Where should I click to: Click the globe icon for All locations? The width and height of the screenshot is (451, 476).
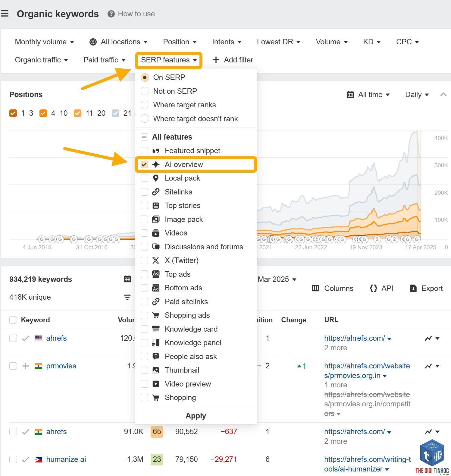(x=93, y=42)
